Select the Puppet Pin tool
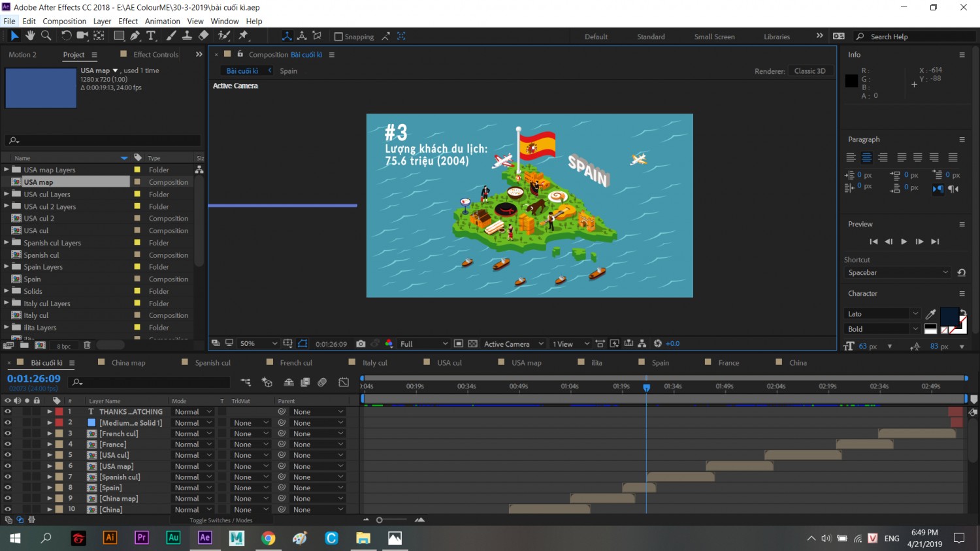The image size is (980, 551). pyautogui.click(x=244, y=36)
